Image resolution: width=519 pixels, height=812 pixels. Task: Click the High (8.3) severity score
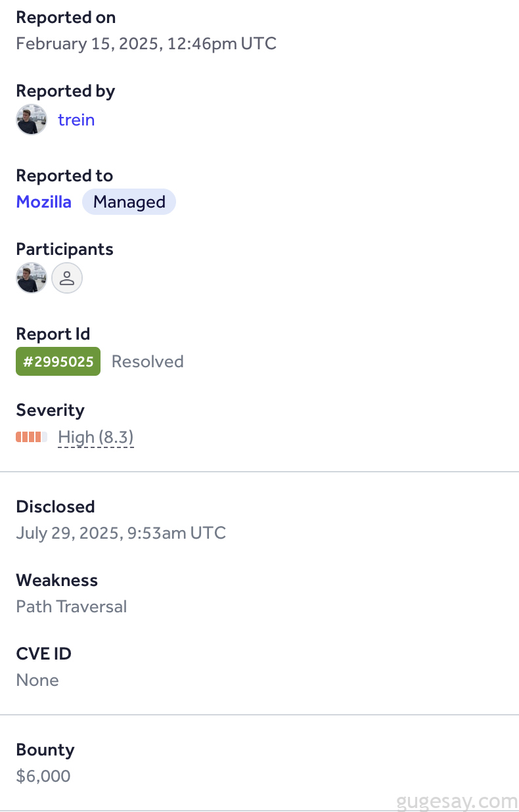pos(96,437)
